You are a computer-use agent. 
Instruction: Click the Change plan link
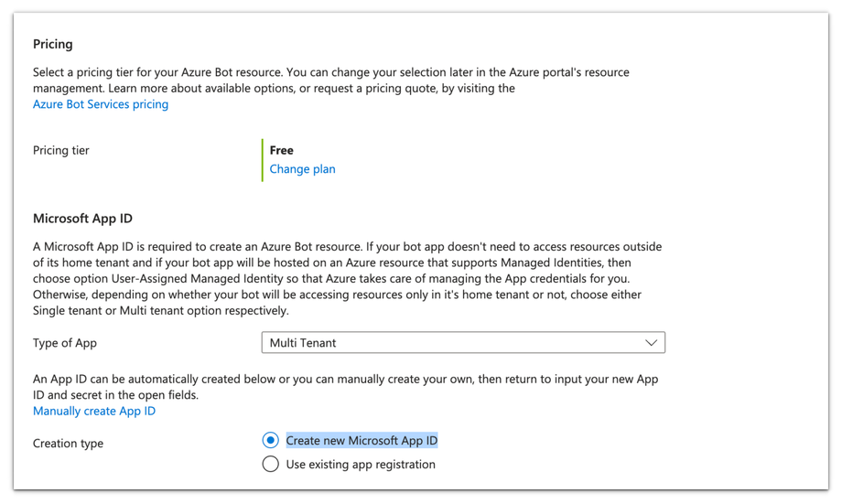[302, 169]
